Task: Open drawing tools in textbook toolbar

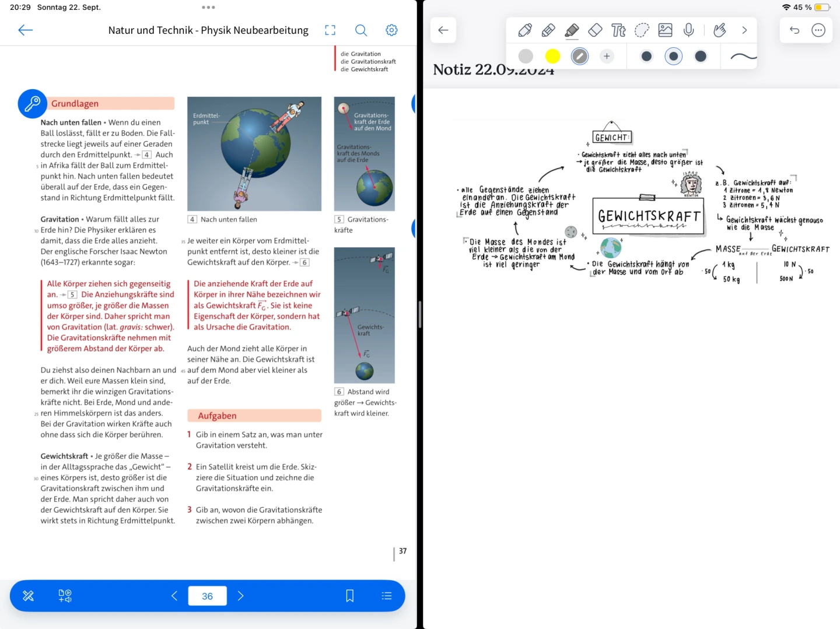Action: coord(28,596)
